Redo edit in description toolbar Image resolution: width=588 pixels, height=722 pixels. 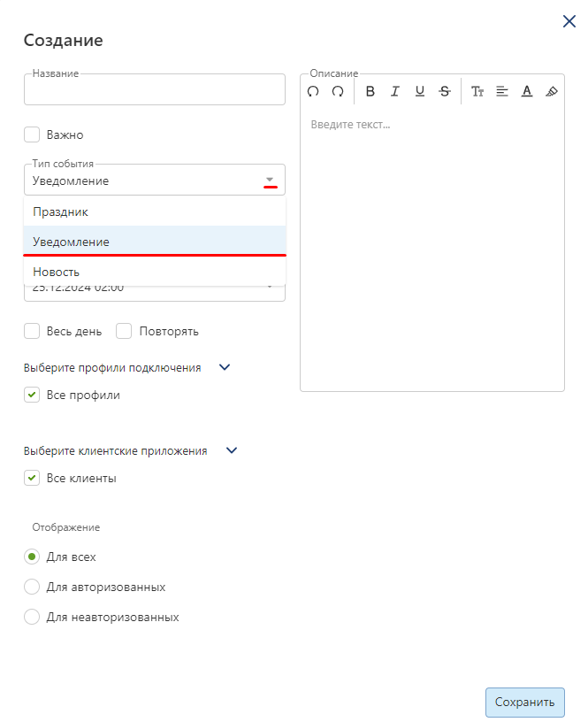pyautogui.click(x=338, y=92)
